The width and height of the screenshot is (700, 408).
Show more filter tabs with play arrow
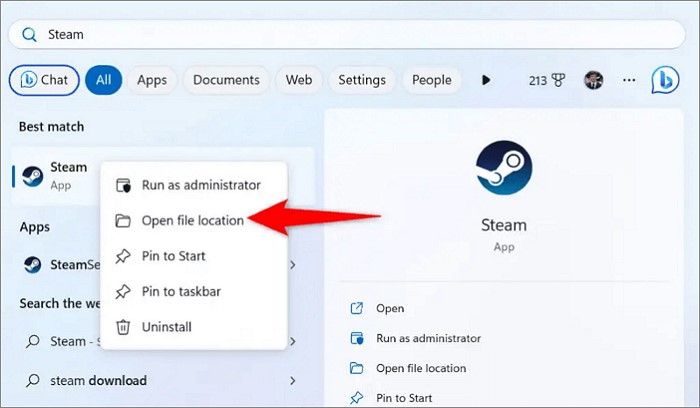486,80
